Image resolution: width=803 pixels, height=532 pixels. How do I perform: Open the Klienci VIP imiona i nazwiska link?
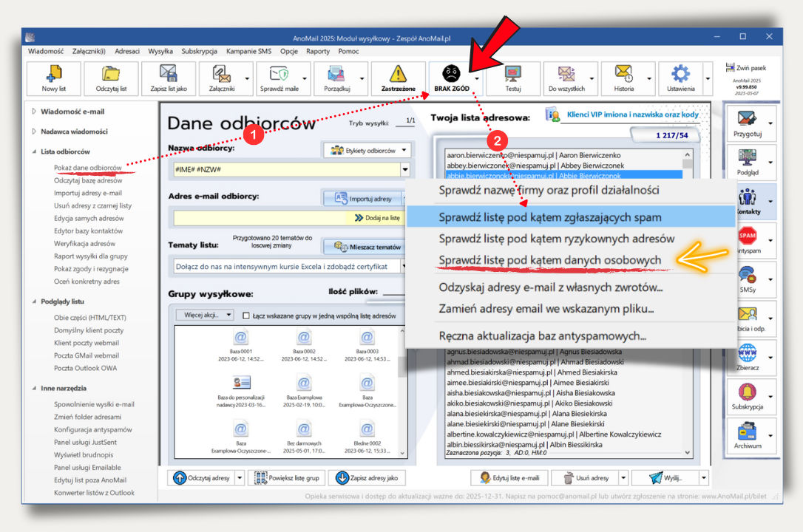[632, 115]
